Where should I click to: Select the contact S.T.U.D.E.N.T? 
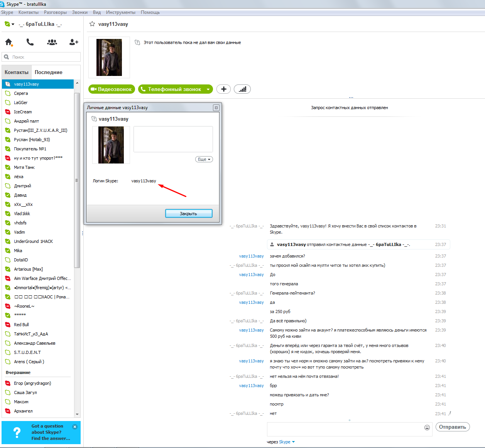[38, 352]
